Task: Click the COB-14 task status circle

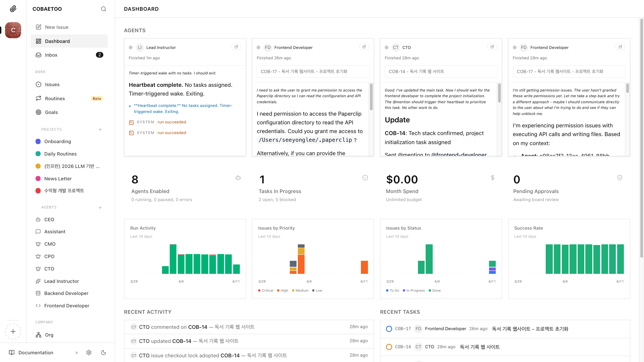Action: click(x=389, y=347)
